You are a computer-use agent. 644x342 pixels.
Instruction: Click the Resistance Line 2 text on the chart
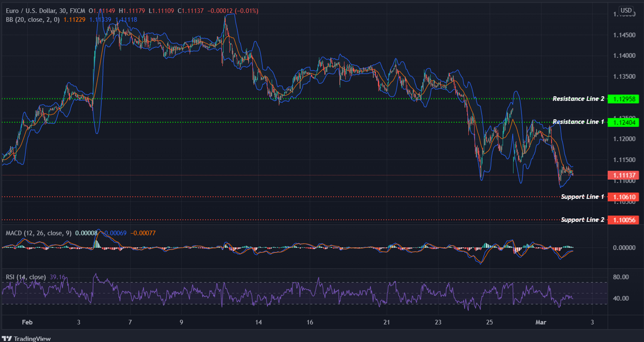click(x=579, y=98)
